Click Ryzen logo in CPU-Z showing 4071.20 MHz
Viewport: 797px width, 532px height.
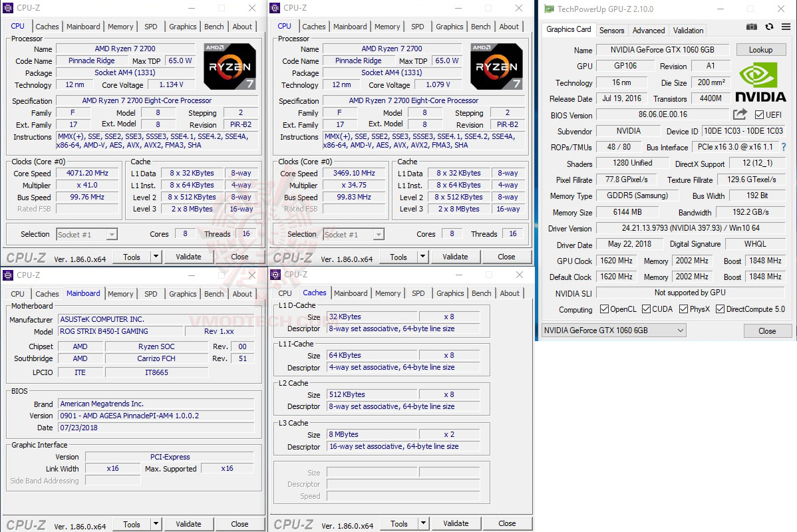(x=230, y=66)
